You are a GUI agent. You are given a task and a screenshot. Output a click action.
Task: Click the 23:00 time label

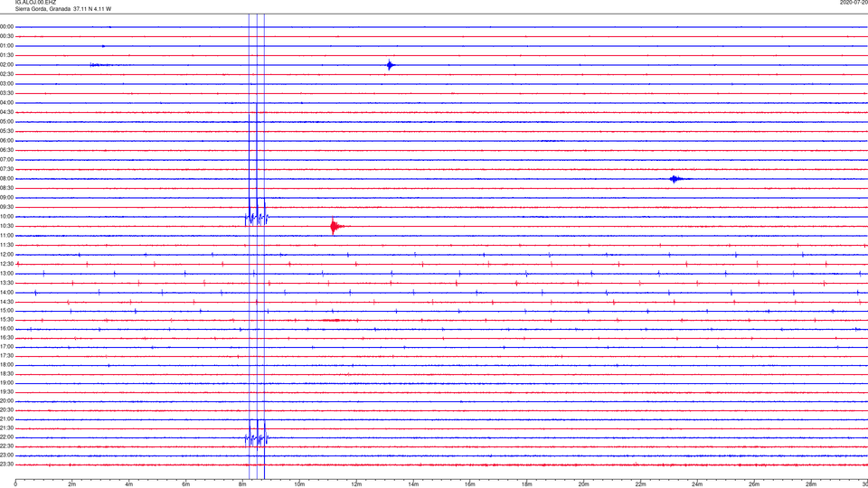click(x=7, y=455)
